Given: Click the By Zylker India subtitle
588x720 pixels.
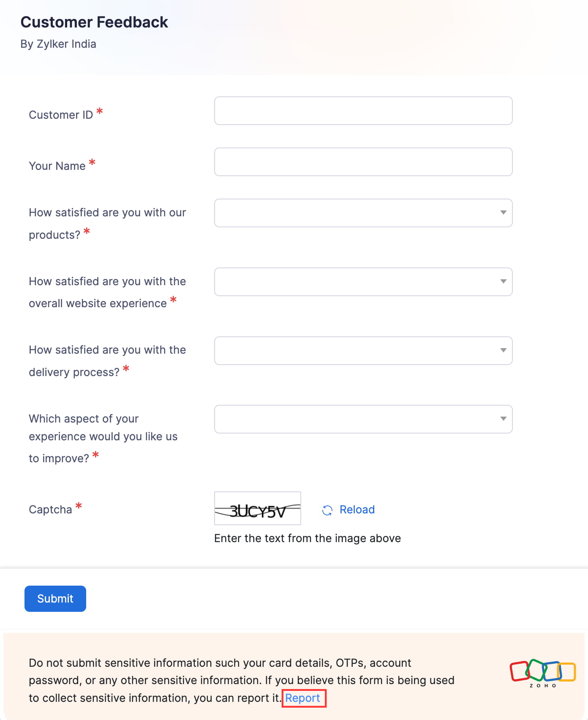Looking at the screenshot, I should point(58,44).
